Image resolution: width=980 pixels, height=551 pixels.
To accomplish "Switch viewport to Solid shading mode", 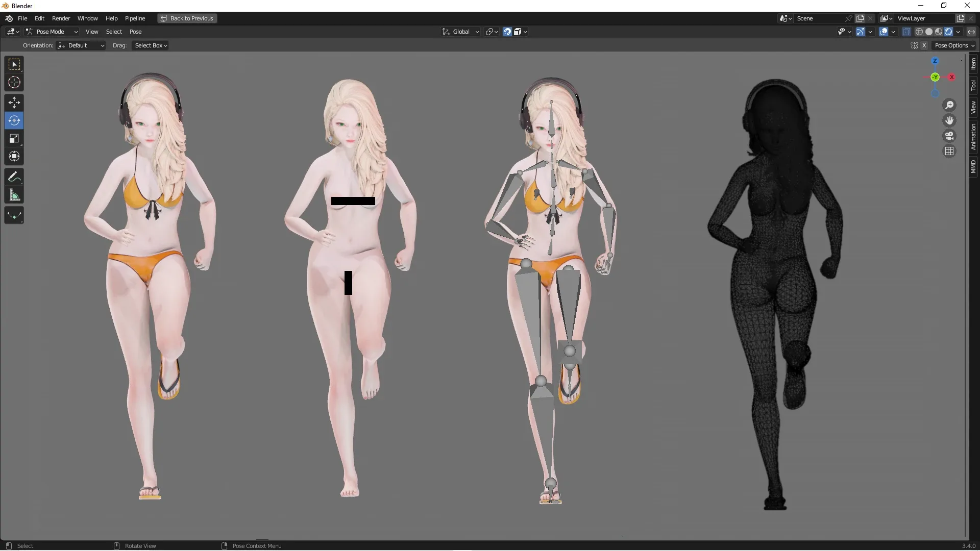I will pyautogui.click(x=929, y=31).
